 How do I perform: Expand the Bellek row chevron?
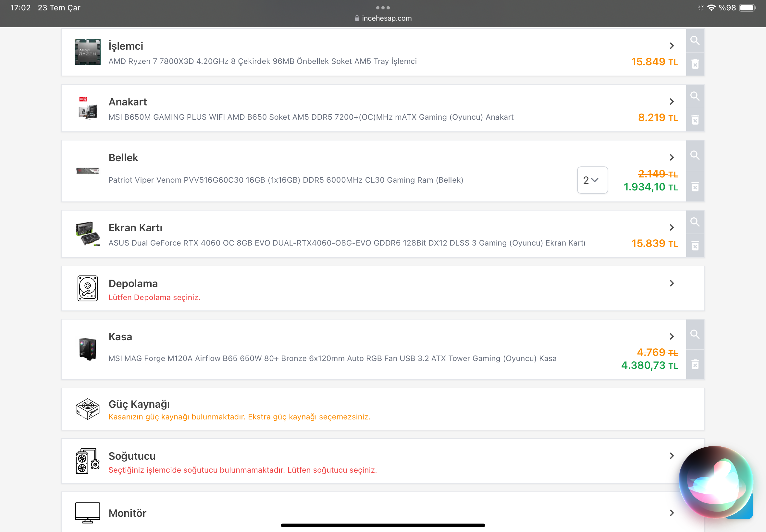(x=672, y=157)
